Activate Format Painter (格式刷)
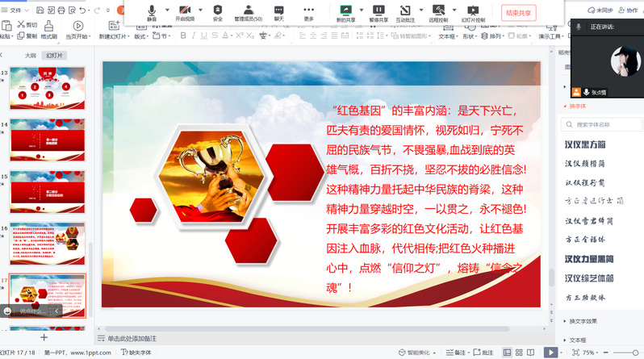 click(x=49, y=30)
